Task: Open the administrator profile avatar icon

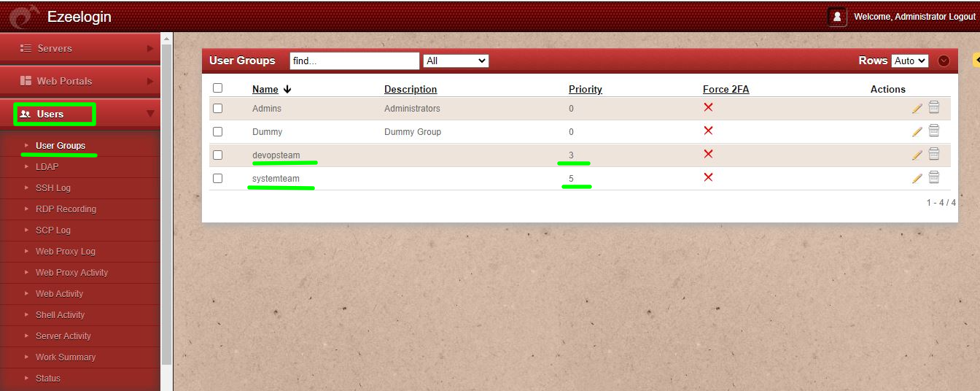Action: pyautogui.click(x=837, y=17)
